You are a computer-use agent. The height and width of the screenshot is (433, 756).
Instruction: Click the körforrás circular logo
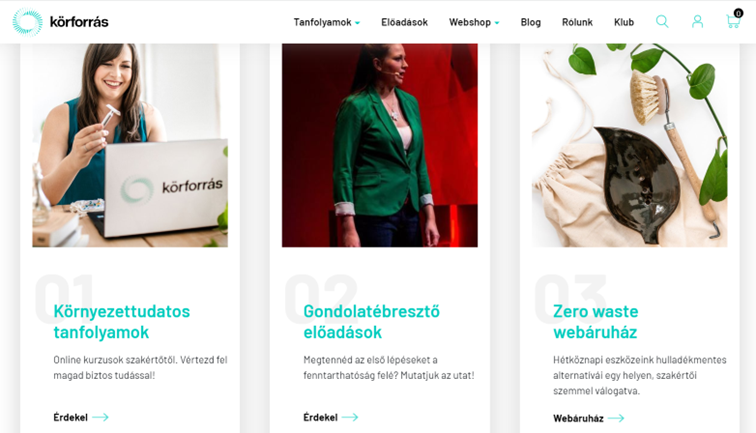pyautogui.click(x=27, y=22)
